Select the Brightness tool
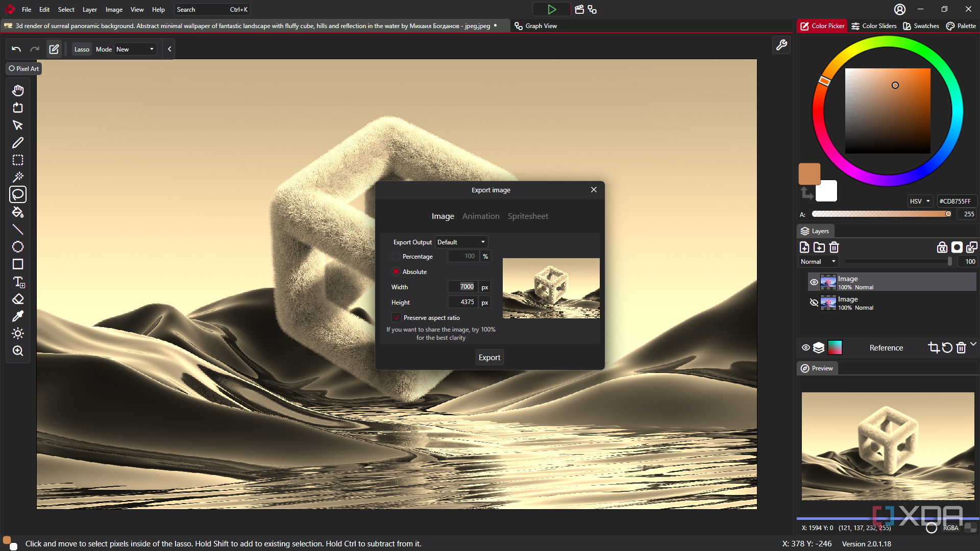This screenshot has width=980, height=551. tap(18, 333)
